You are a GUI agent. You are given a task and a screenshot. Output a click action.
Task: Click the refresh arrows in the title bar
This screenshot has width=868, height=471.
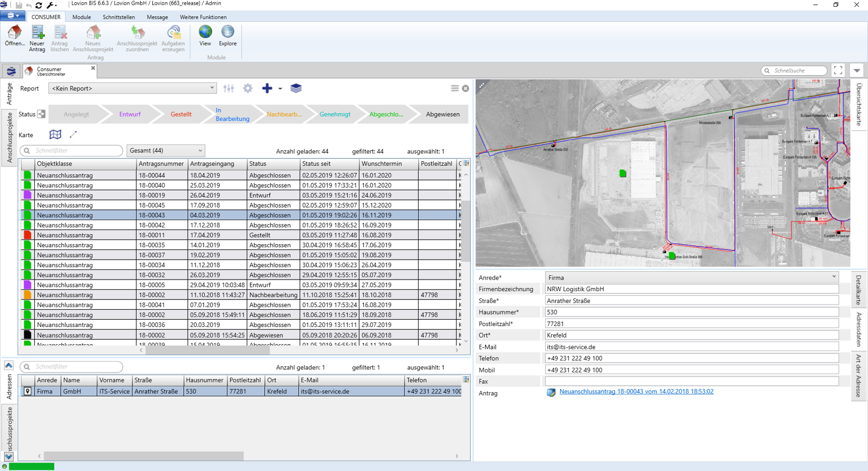[39, 5]
